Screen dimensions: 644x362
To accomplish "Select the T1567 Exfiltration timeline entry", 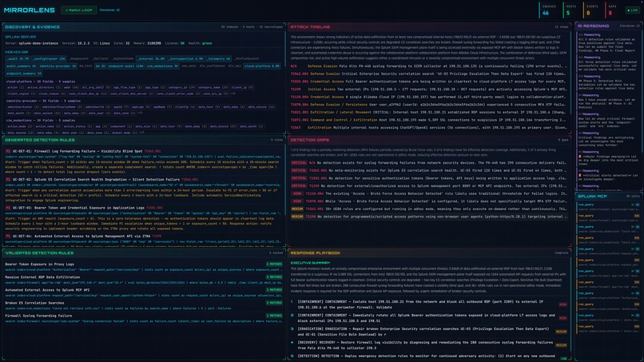I will 429,128.
